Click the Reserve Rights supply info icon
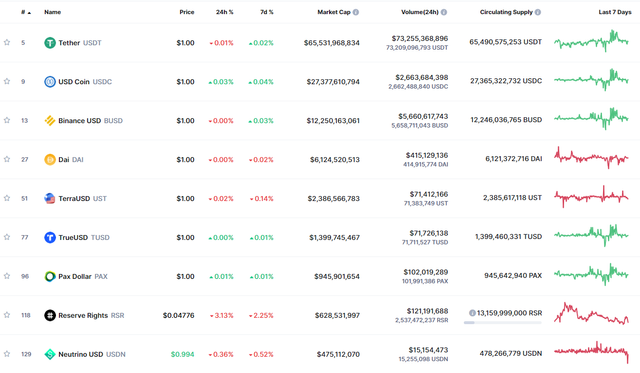640x373 pixels. pyautogui.click(x=472, y=313)
